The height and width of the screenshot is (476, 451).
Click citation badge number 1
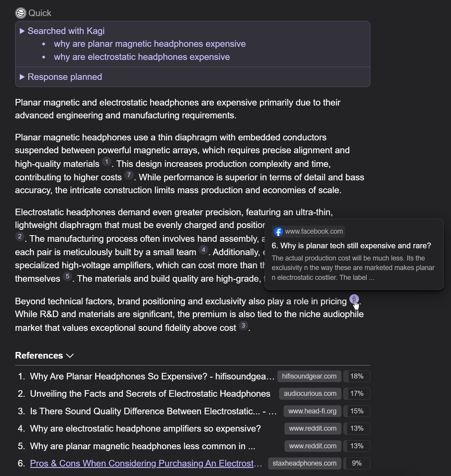pyautogui.click(x=106, y=162)
